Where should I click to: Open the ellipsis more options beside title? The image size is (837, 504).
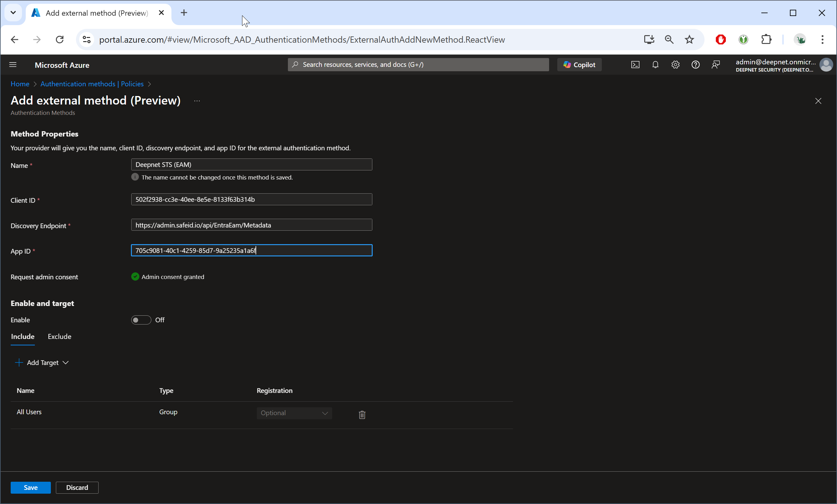pos(197,101)
